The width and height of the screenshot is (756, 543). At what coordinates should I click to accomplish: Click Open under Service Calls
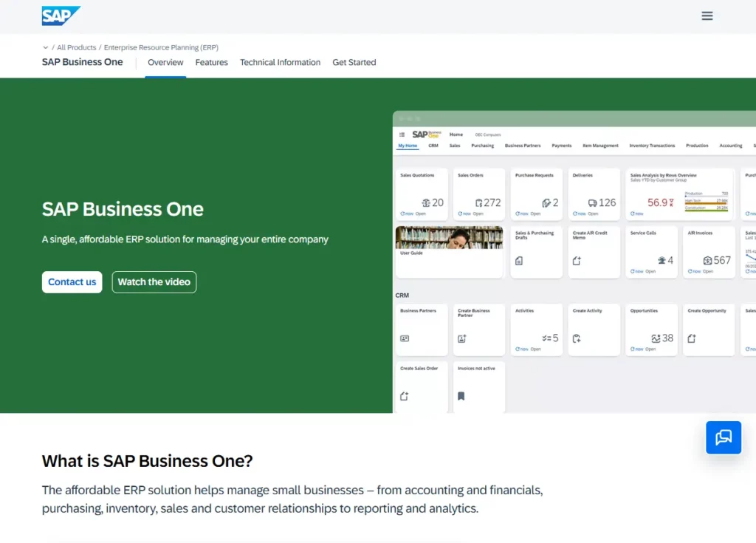point(650,271)
